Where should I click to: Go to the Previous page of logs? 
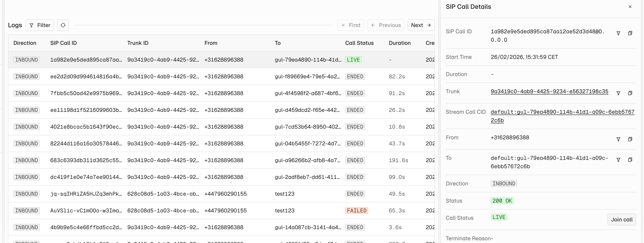pos(385,25)
